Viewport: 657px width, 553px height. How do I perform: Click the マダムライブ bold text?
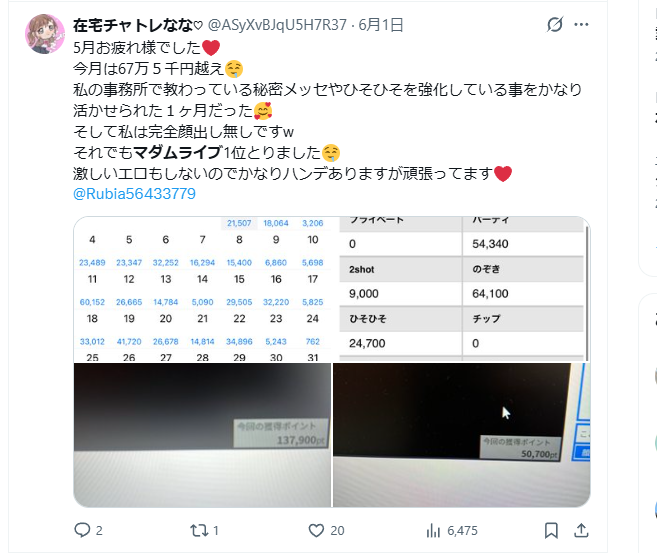tap(178, 152)
